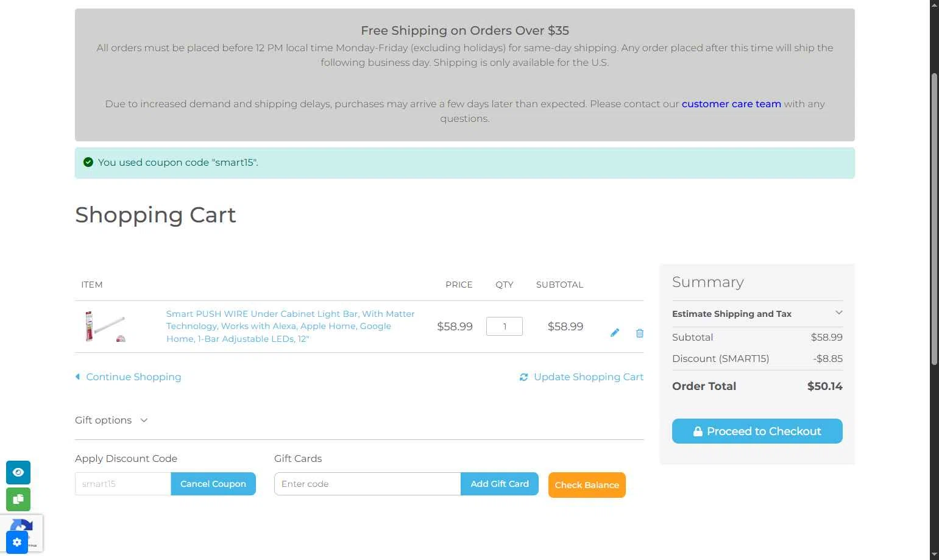Screen dimensions: 939x560
Task: Click the page vertical scrollbar thumb
Action: coord(934,219)
